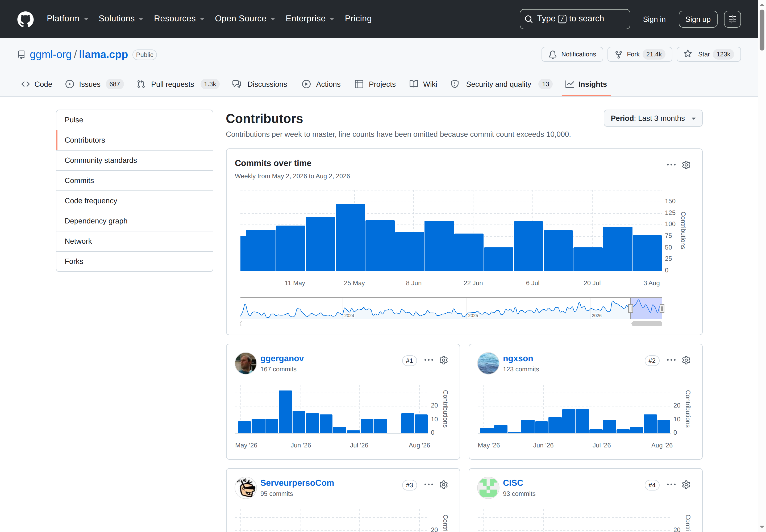The height and width of the screenshot is (532, 766).
Task: Open three-dot menu on ngxson card
Action: coord(671,360)
